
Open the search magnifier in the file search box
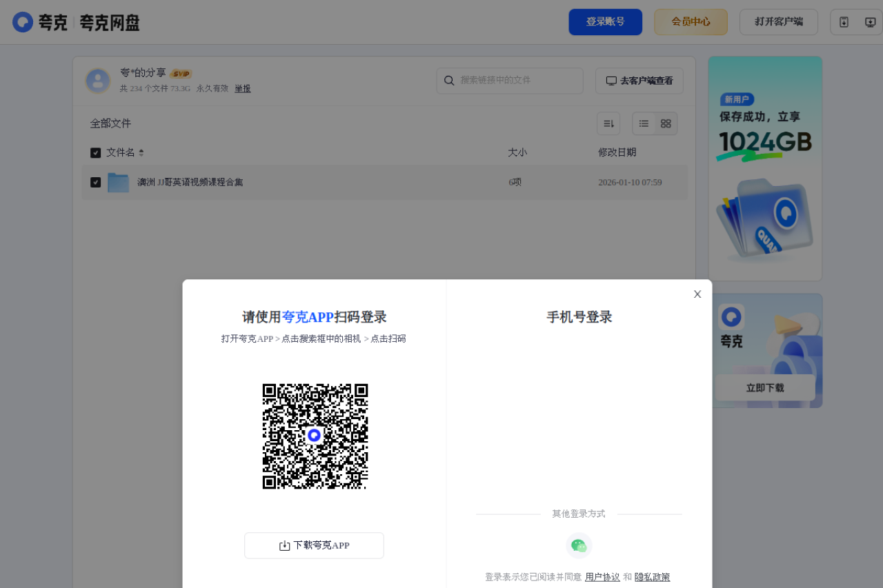(x=449, y=81)
